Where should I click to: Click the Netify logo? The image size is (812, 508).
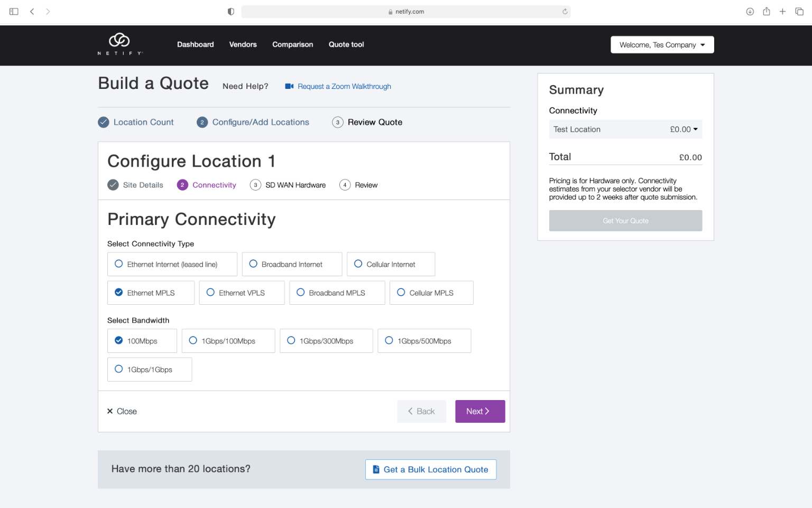[x=119, y=44]
